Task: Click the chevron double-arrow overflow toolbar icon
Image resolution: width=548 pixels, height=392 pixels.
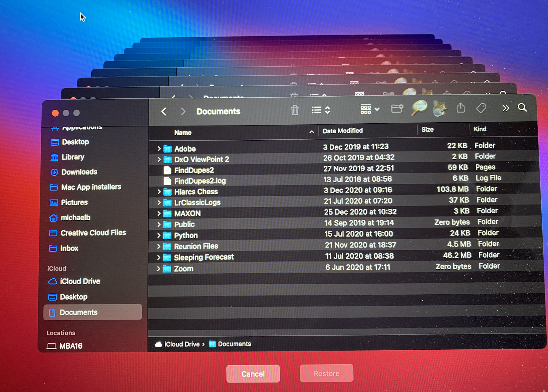Action: [x=506, y=108]
